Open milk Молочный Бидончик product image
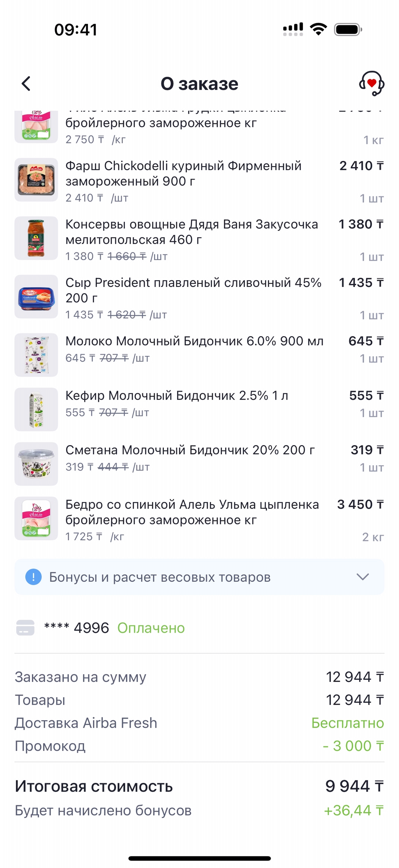399x868 pixels. point(36,355)
